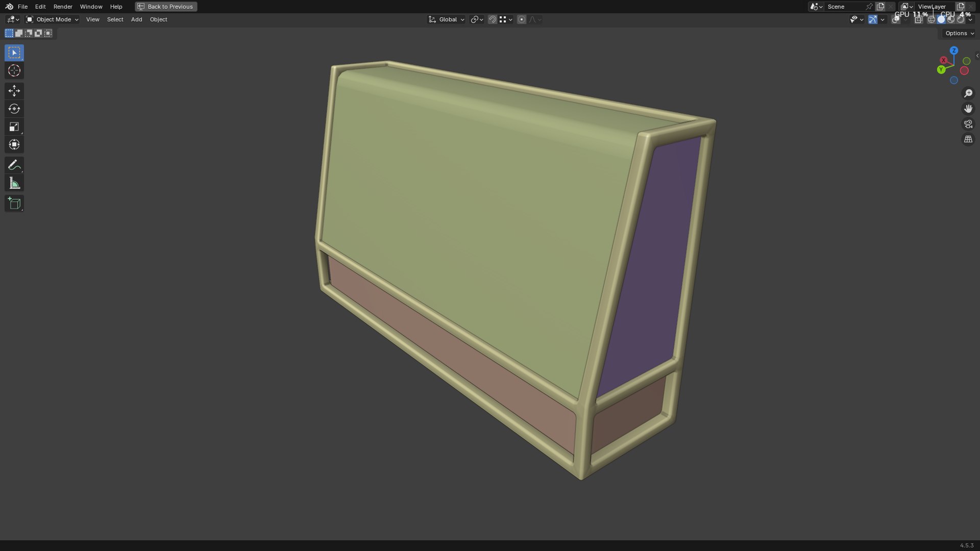Set selection mode to Invert
Viewport: 980px width, 551px height.
38,33
